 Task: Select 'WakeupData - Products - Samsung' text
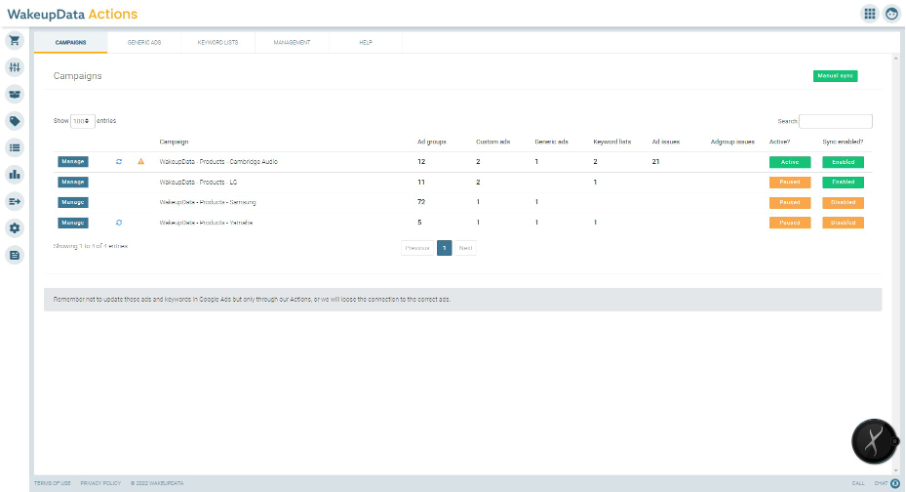207,202
